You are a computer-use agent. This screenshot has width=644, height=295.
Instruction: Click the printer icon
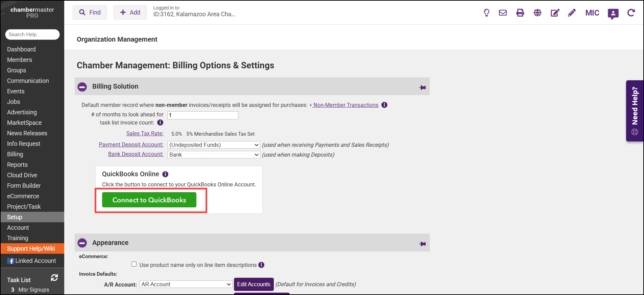(x=520, y=13)
